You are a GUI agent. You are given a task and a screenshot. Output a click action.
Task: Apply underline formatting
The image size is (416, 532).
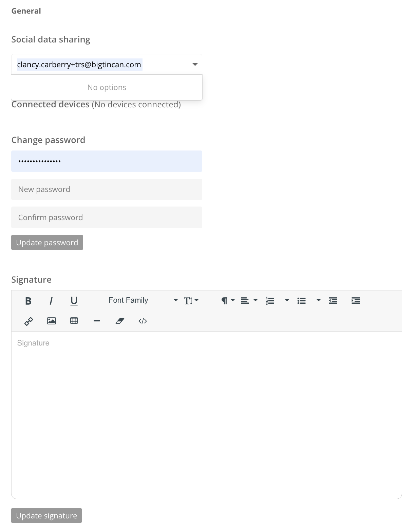coord(74,300)
